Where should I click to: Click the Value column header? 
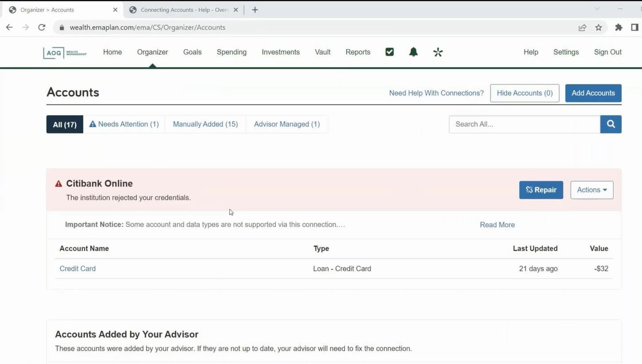pyautogui.click(x=599, y=249)
